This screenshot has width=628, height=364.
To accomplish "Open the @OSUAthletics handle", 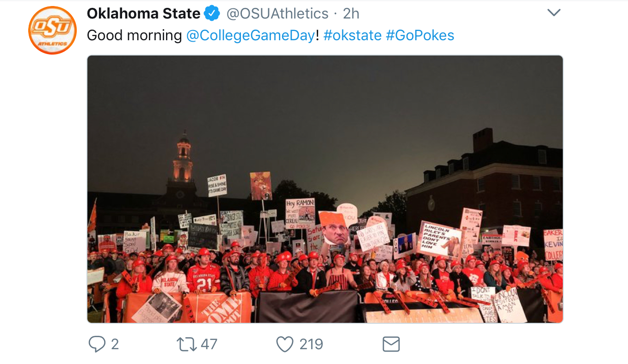I will 277,13.
